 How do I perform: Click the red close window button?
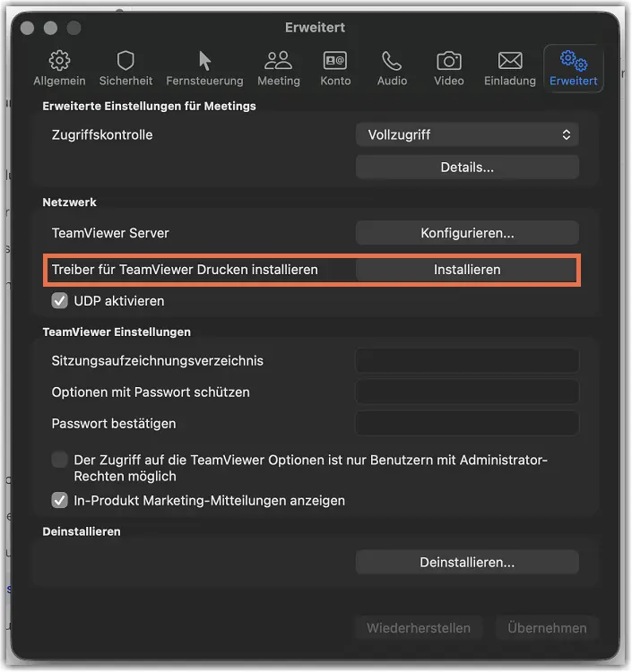[28, 28]
